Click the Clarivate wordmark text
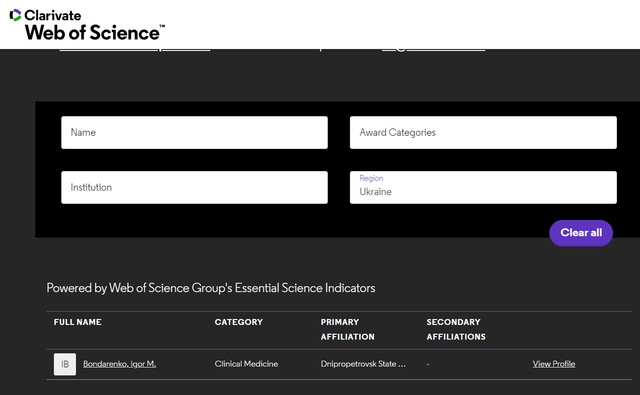640x395 pixels. click(x=53, y=16)
